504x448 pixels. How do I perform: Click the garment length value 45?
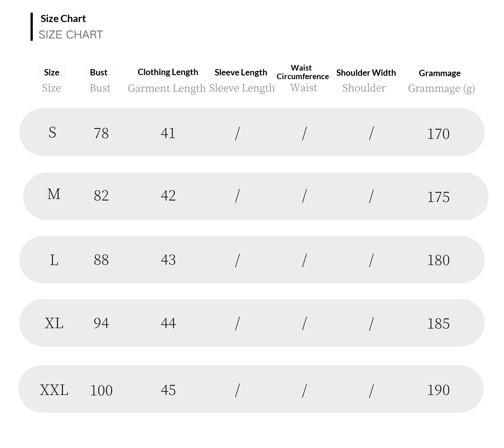[168, 390]
